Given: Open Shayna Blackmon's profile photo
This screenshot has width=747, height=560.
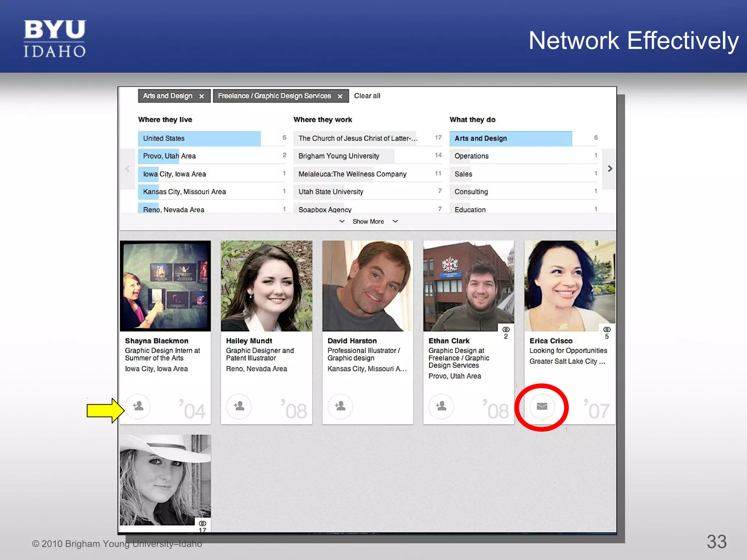Looking at the screenshot, I should (165, 286).
